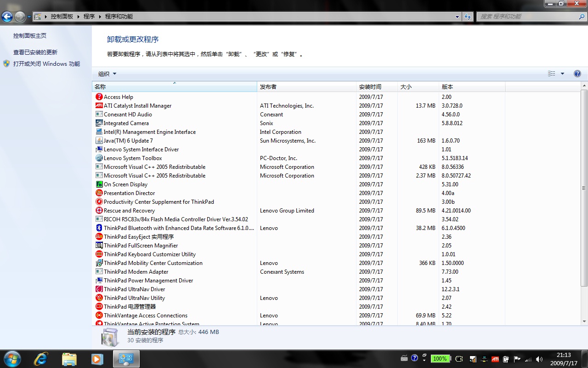Select the ThinkPad FullScreen Magnifier icon
The height and width of the screenshot is (368, 588).
pos(99,246)
